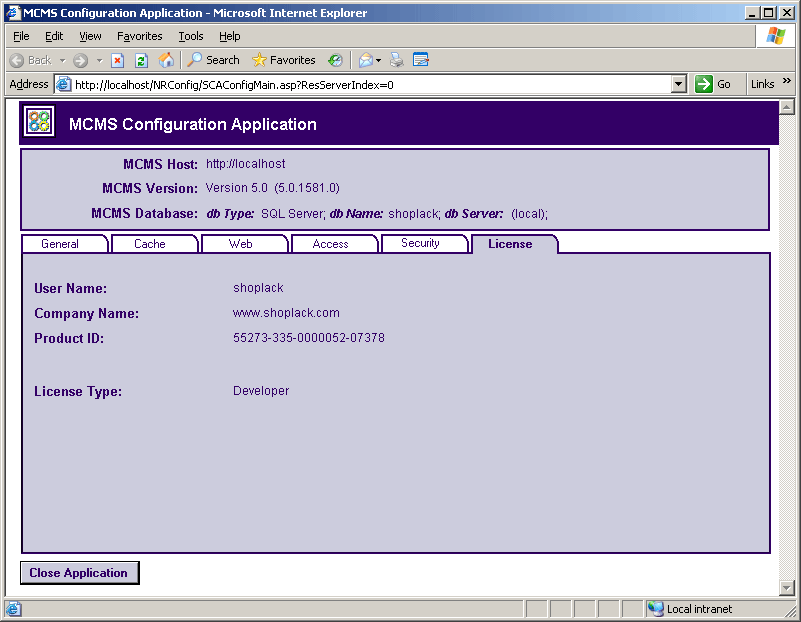The width and height of the screenshot is (801, 622).
Task: Open the Mail dropdown arrow
Action: pyautogui.click(x=379, y=60)
